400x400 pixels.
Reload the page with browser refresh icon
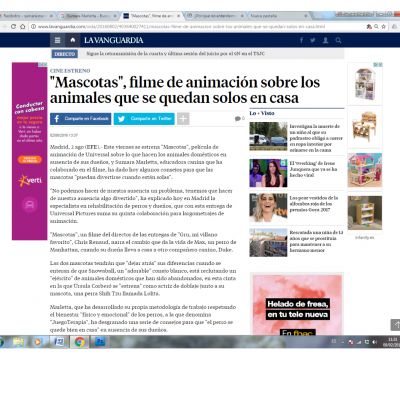point(13,26)
